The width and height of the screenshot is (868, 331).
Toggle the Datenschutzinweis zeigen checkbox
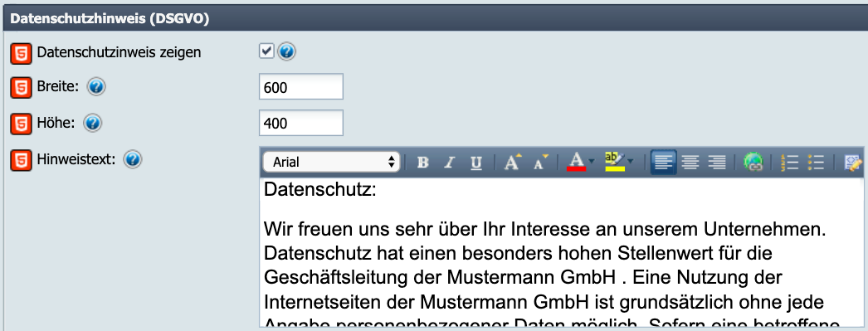(x=267, y=51)
